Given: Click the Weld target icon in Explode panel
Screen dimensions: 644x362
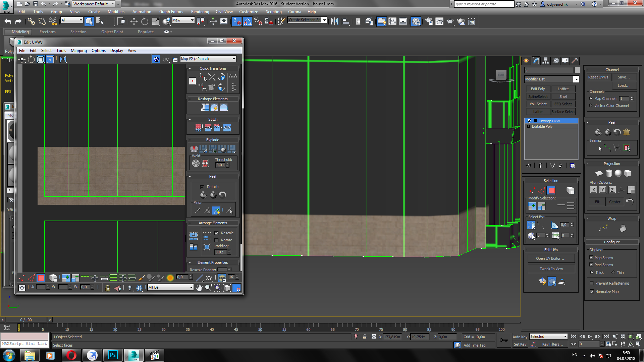Looking at the screenshot, I should click(x=196, y=164).
